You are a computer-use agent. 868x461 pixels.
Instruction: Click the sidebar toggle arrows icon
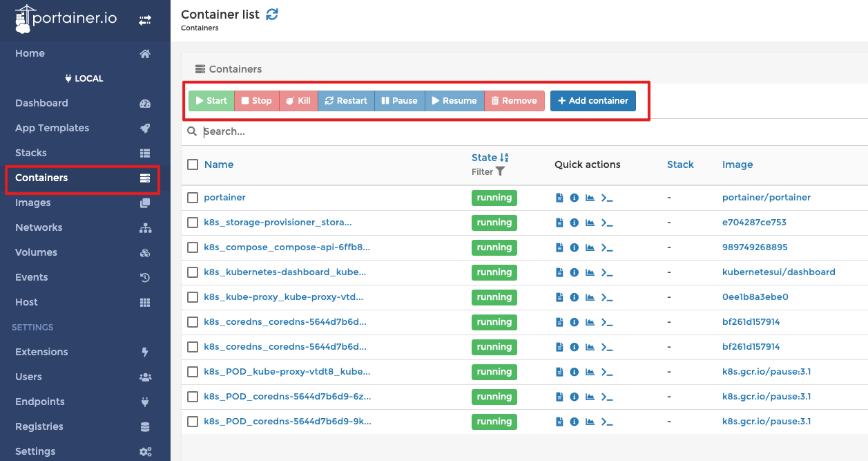click(144, 20)
